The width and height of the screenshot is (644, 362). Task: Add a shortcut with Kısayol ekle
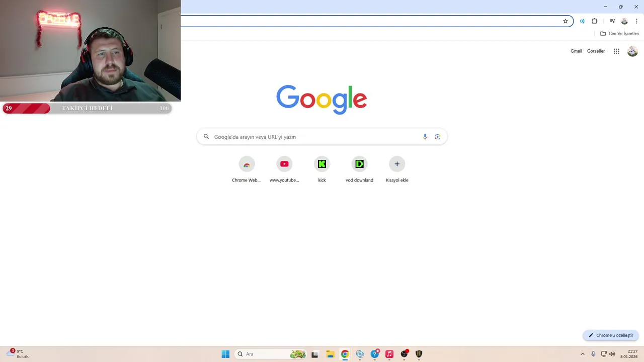(x=397, y=169)
